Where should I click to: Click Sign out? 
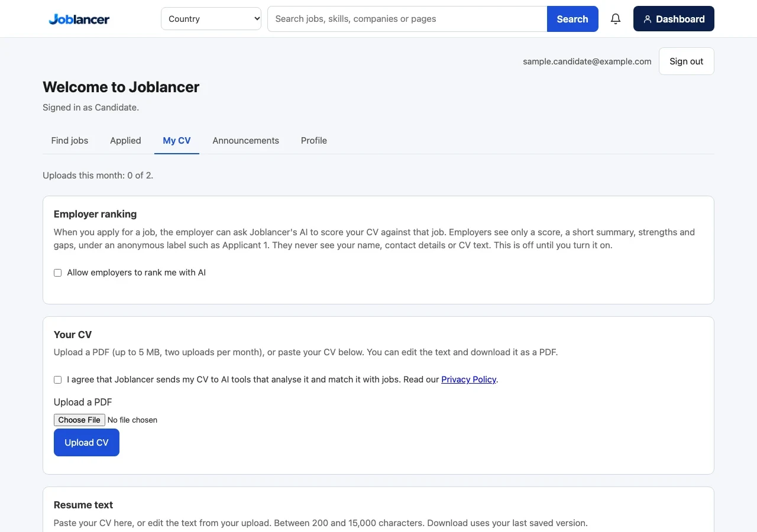tap(687, 61)
